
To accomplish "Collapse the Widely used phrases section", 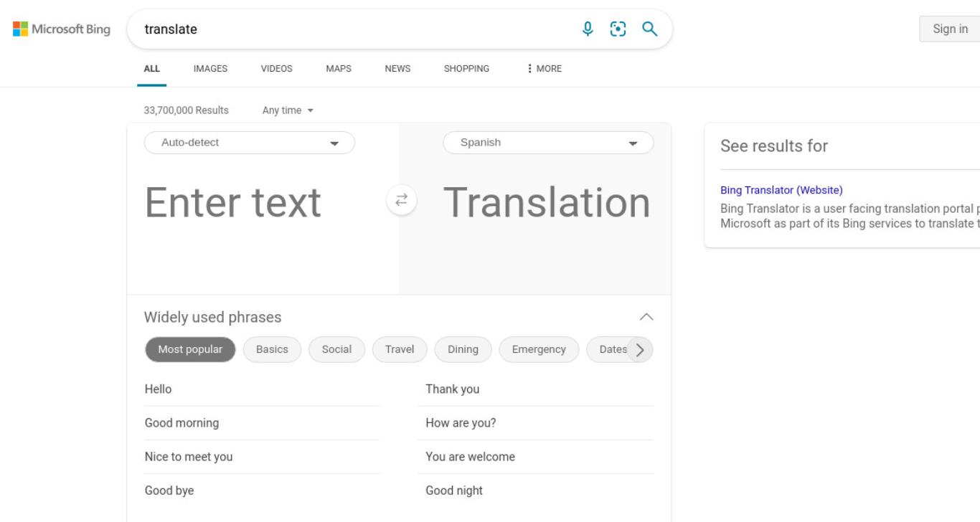I will [646, 317].
